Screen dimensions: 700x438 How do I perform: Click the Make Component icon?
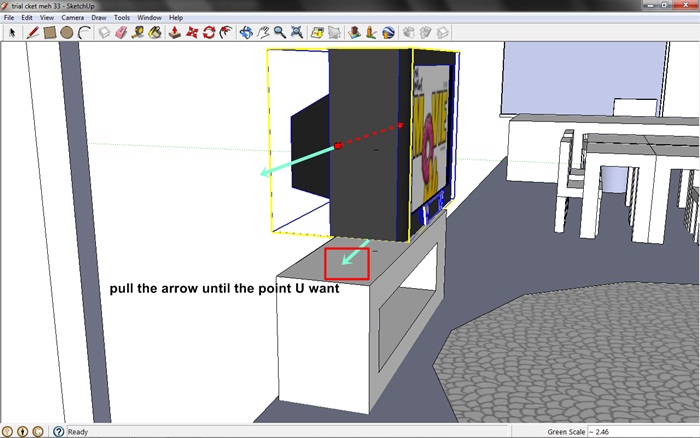point(104,33)
